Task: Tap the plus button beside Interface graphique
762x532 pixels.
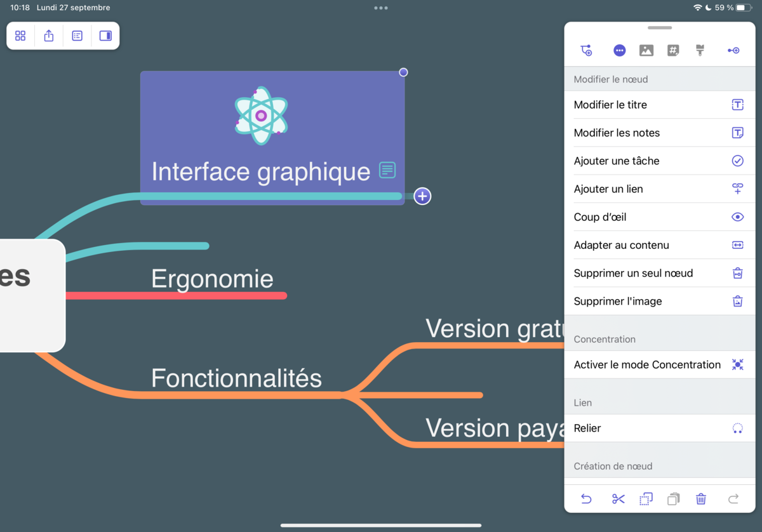Action: coord(422,196)
